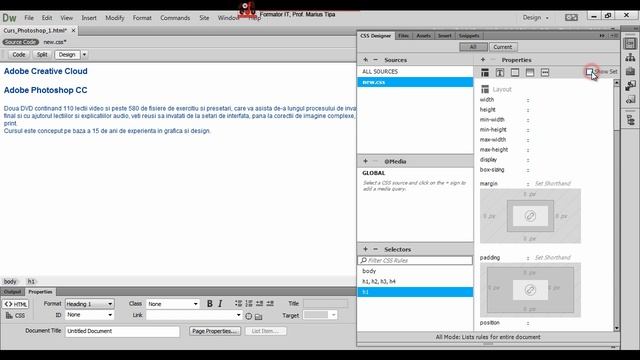Click the ordered list icon

249,303
